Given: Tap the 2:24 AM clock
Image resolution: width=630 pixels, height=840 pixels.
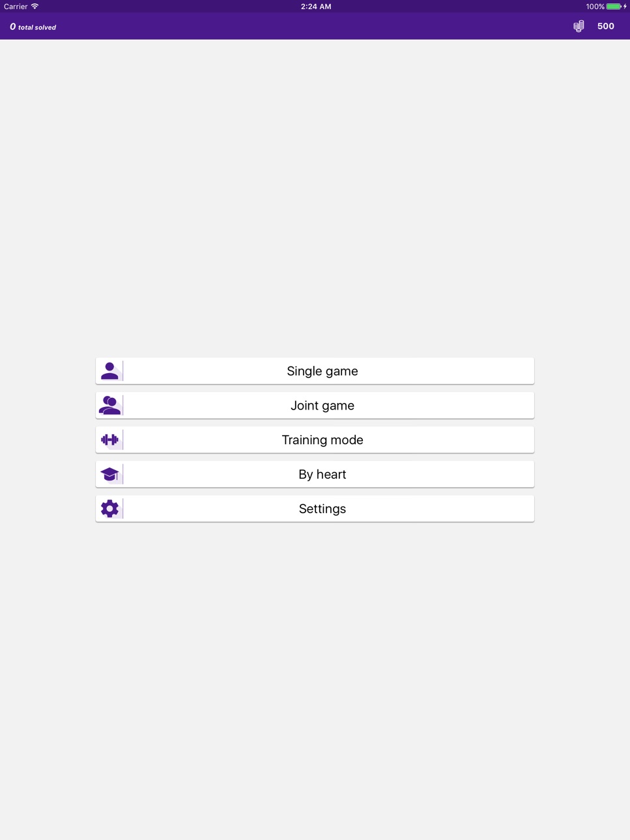Looking at the screenshot, I should click(316, 7).
